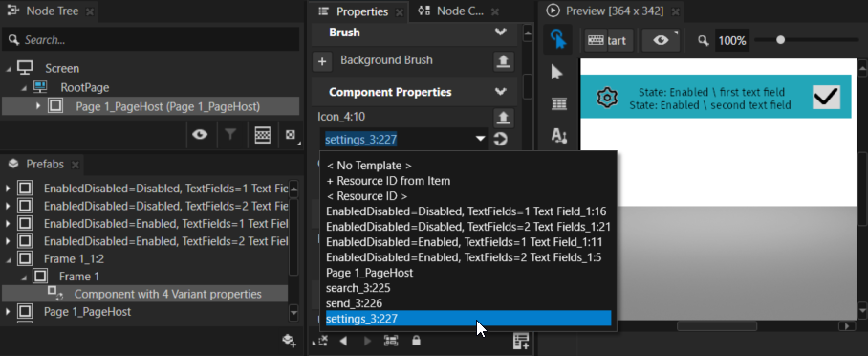Open the Preview eye visibility options
The height and width of the screenshot is (356, 868).
coord(661,40)
